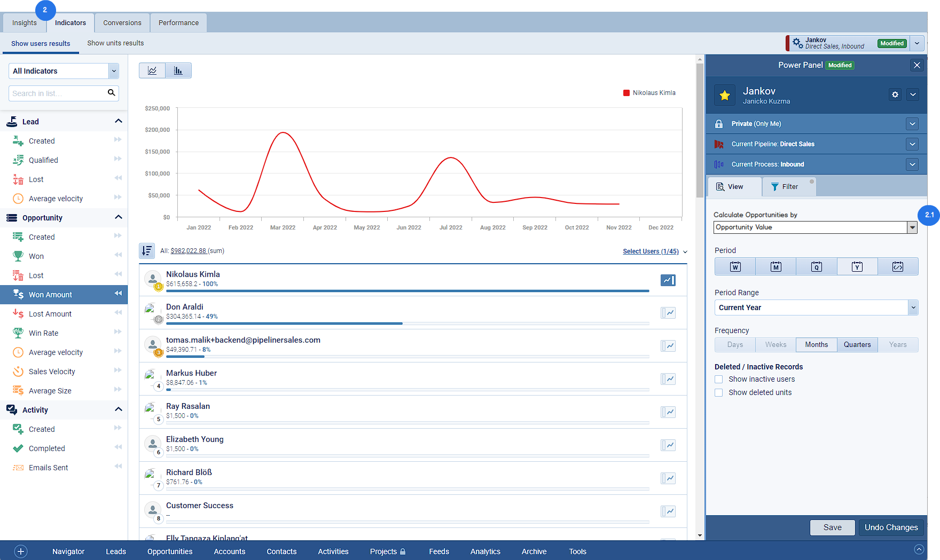Enable Show deleted units checkbox
This screenshot has width=940, height=560.
pyautogui.click(x=719, y=392)
